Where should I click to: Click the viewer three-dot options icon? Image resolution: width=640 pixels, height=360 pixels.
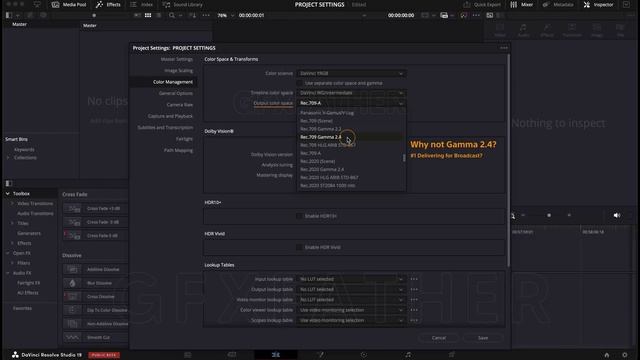click(476, 15)
